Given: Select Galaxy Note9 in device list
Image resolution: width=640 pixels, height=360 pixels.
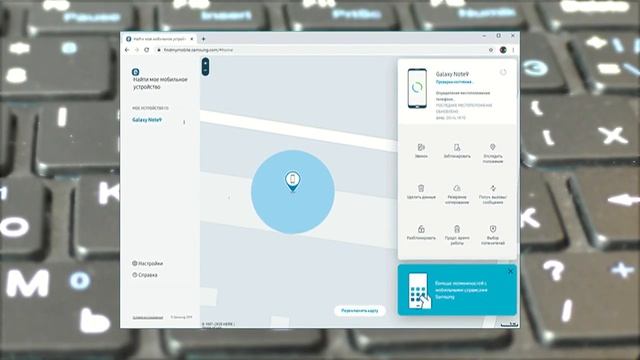Looking at the screenshot, I should (x=147, y=120).
